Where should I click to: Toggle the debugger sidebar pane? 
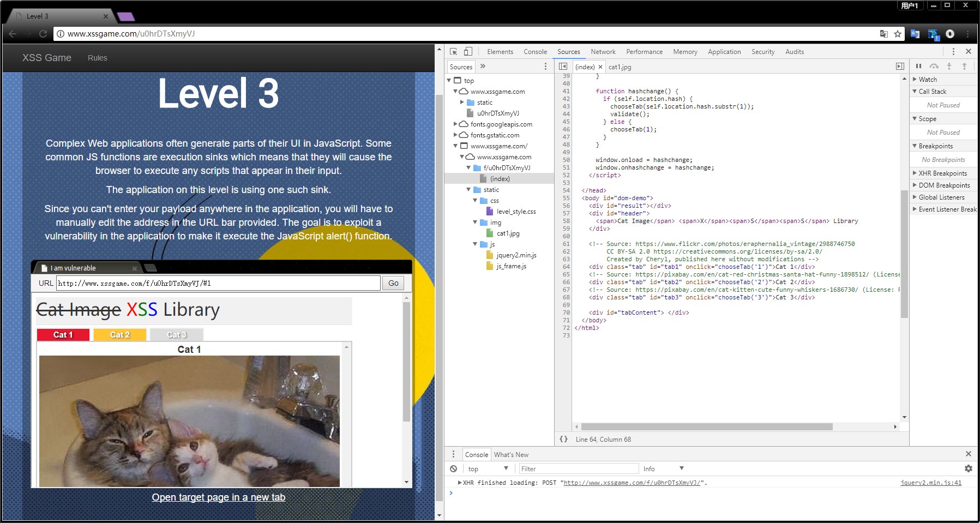pyautogui.click(x=900, y=67)
